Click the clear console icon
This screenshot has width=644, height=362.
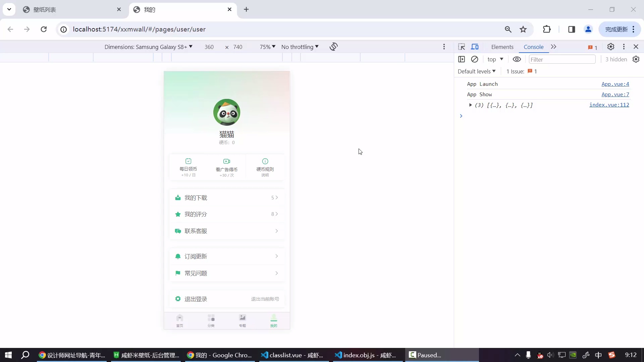tap(474, 59)
